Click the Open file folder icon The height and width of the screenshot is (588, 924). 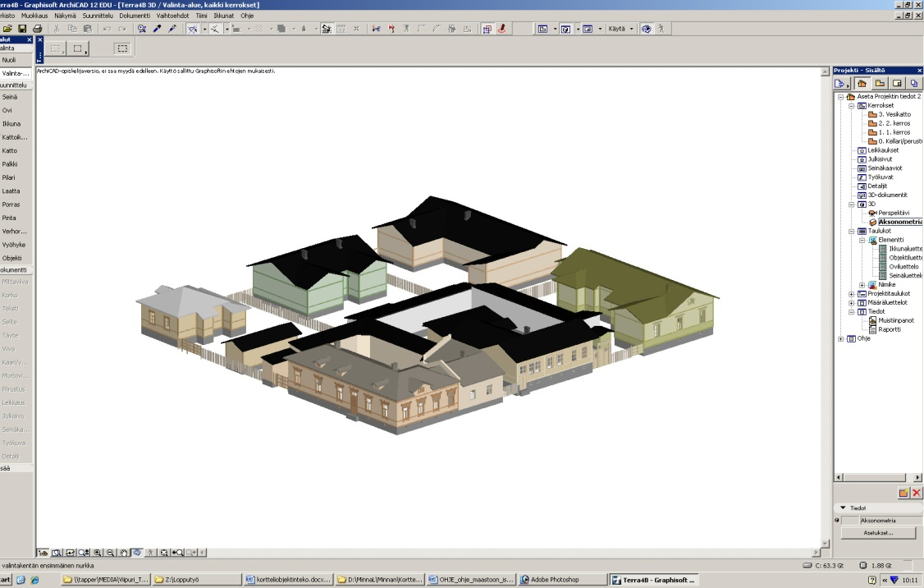pos(7,28)
